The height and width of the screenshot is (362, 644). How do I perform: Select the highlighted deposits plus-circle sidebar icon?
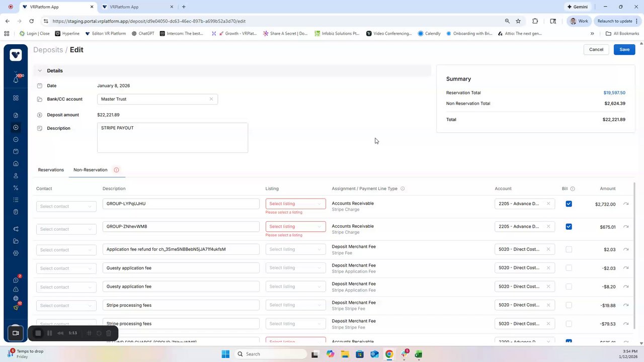pos(16,127)
